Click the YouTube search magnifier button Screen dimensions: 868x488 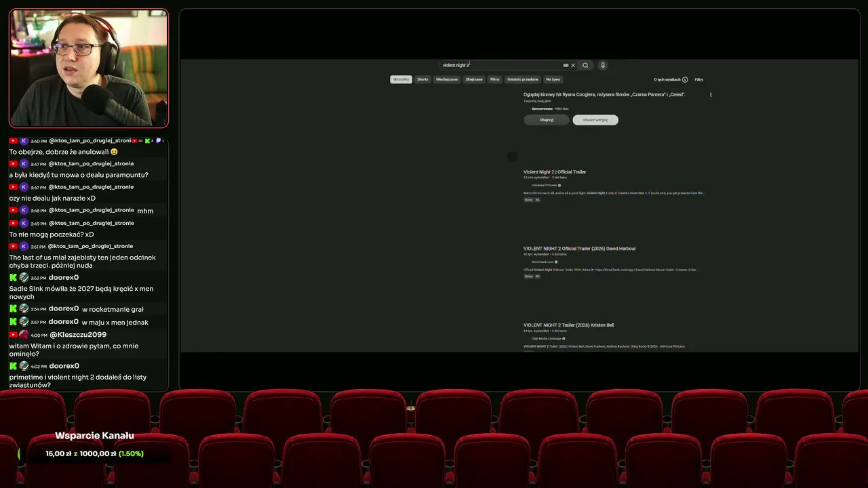point(585,65)
